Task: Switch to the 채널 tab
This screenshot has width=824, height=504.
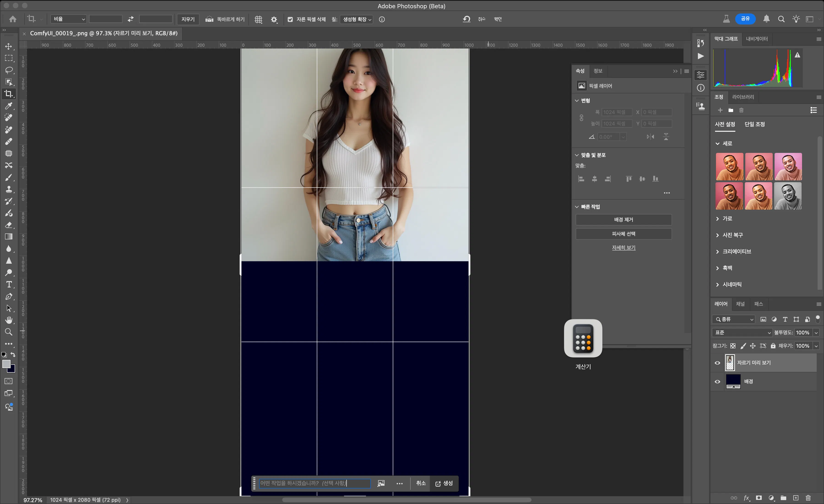Action: [x=740, y=304]
